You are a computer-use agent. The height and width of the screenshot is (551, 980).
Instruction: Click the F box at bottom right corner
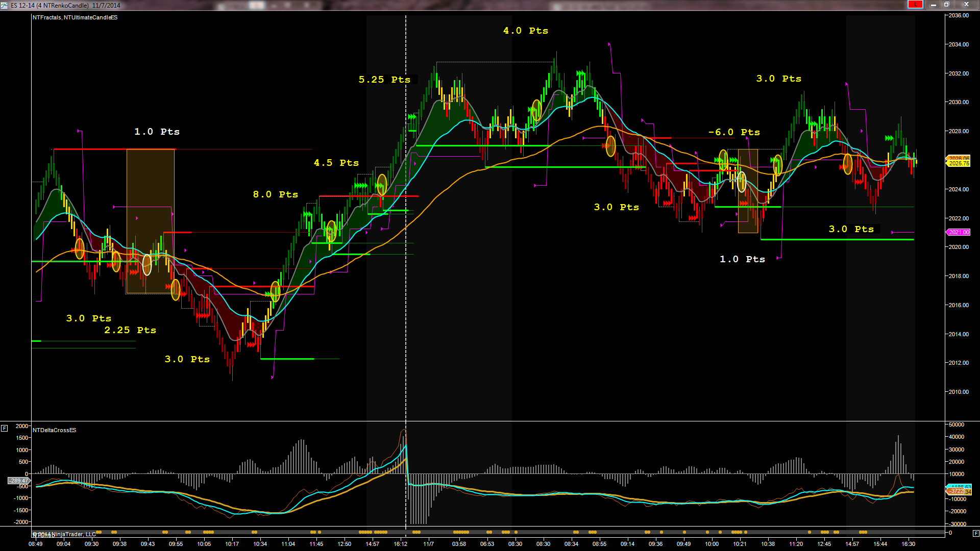(975, 533)
